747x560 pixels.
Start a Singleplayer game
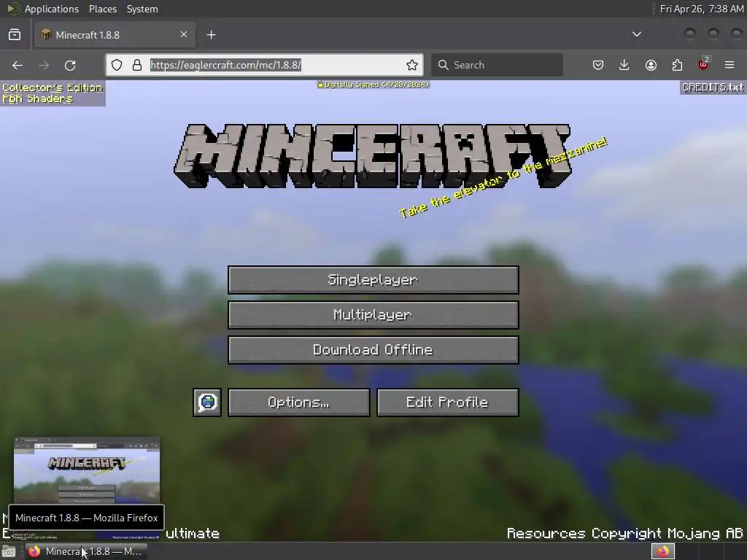[373, 280]
